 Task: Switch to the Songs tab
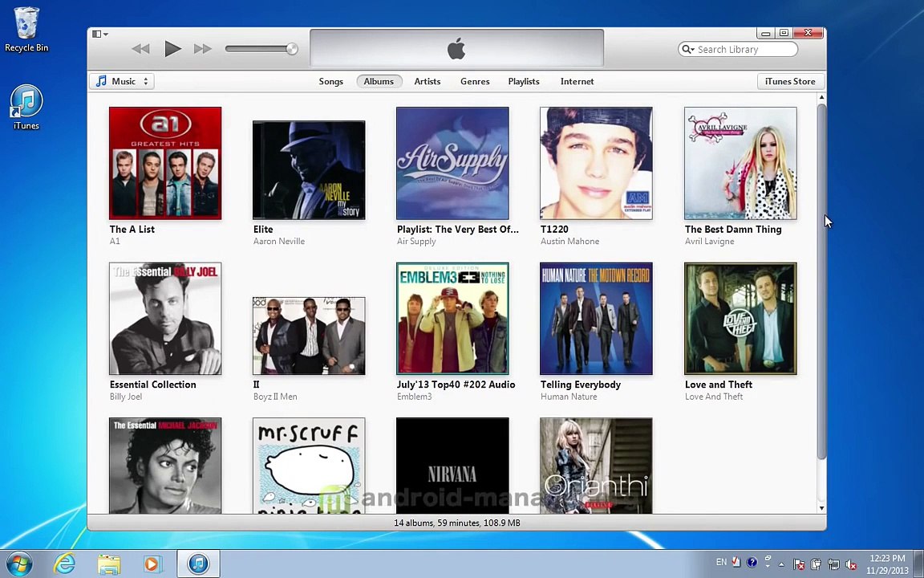tap(330, 81)
